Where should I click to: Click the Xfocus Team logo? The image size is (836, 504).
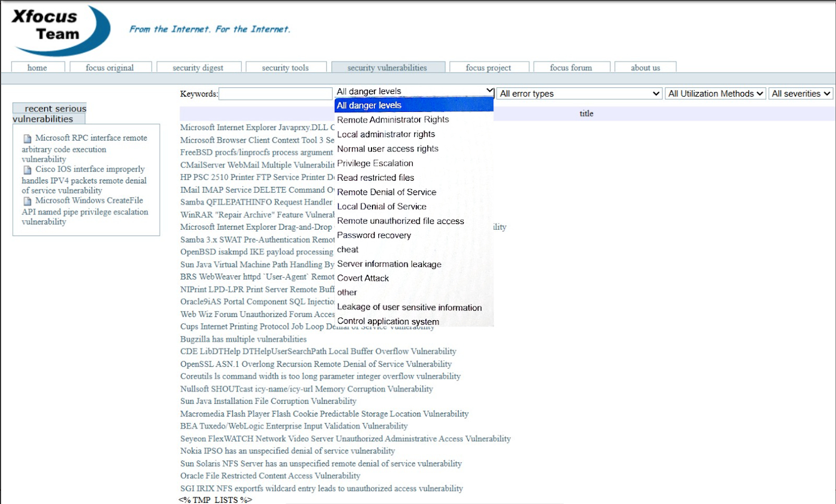61,30
